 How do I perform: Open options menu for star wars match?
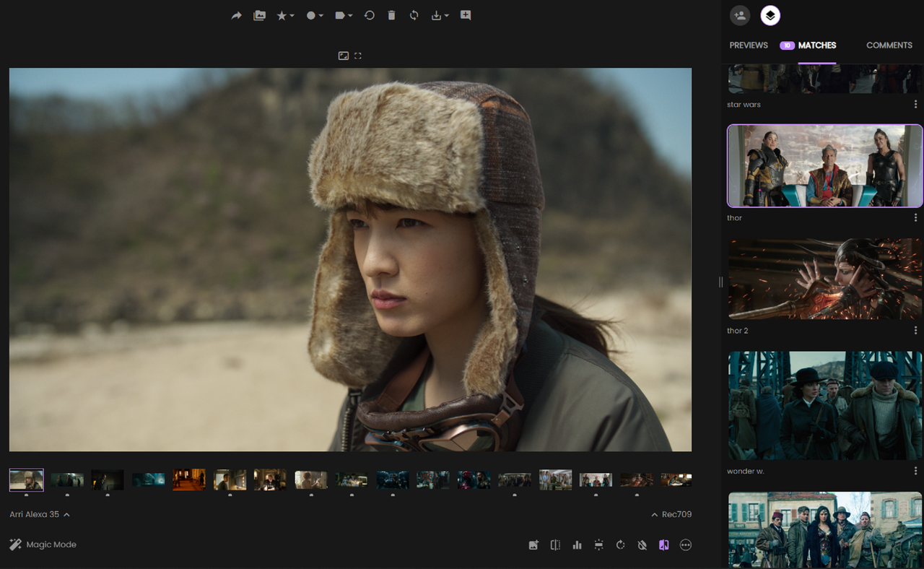(x=915, y=105)
